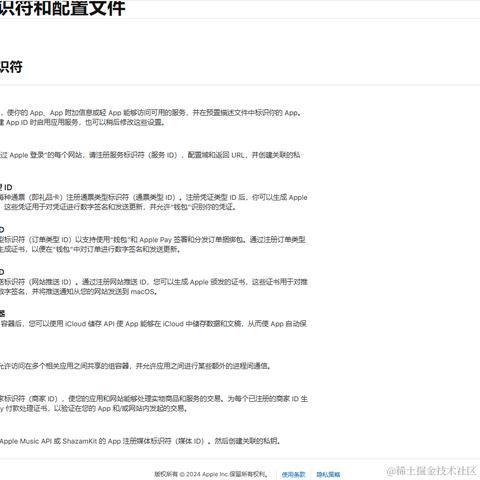Click the line mentioning Apple Music API or ShazamKit

140,441
